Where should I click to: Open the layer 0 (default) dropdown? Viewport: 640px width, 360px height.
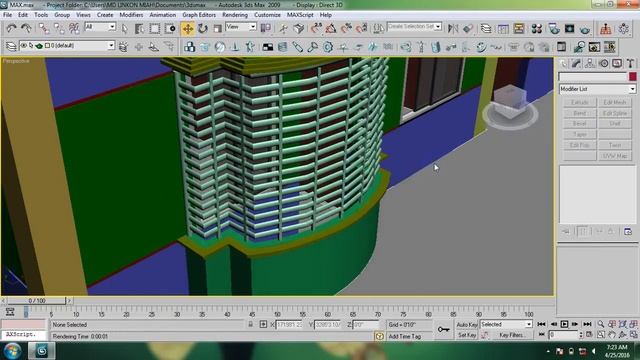[68, 46]
